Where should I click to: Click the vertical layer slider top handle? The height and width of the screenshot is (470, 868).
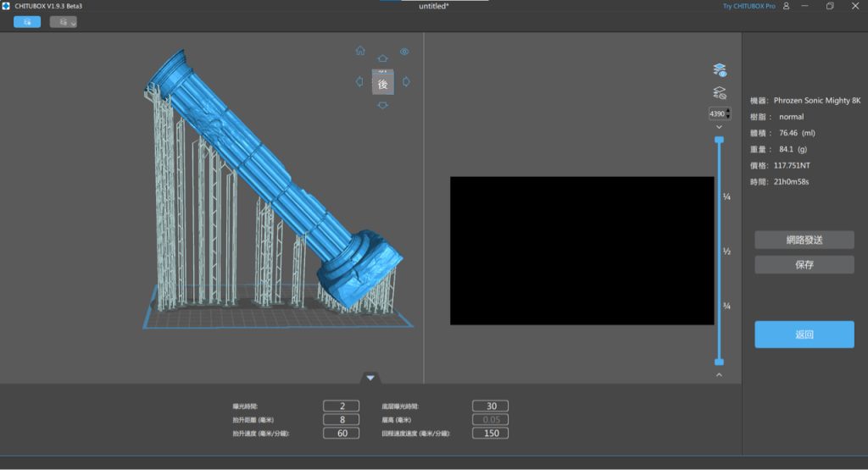click(719, 139)
